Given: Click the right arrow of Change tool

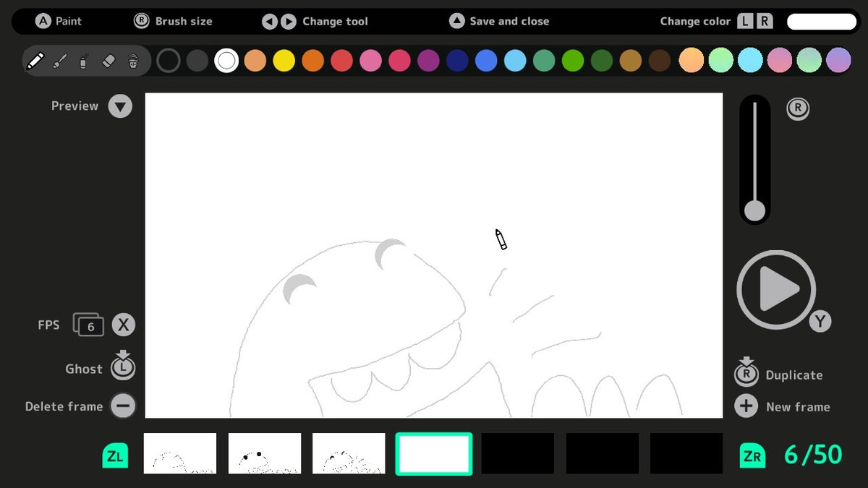Looking at the screenshot, I should click(x=288, y=21).
